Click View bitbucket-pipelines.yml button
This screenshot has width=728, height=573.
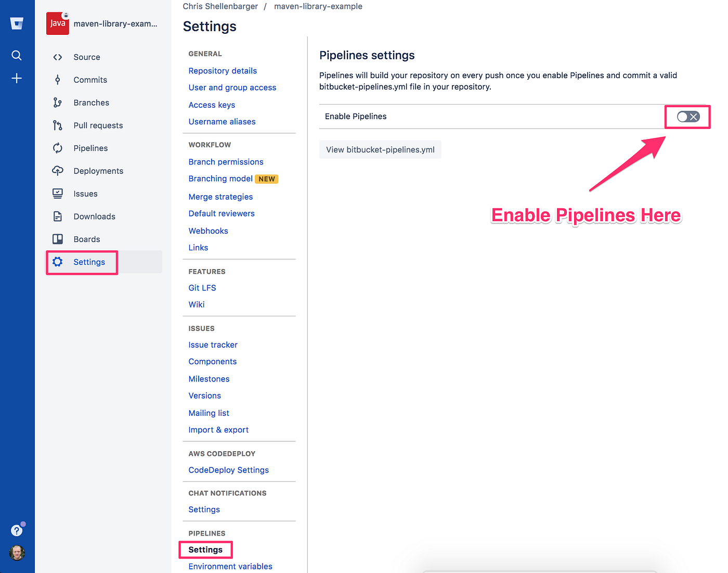(x=380, y=149)
